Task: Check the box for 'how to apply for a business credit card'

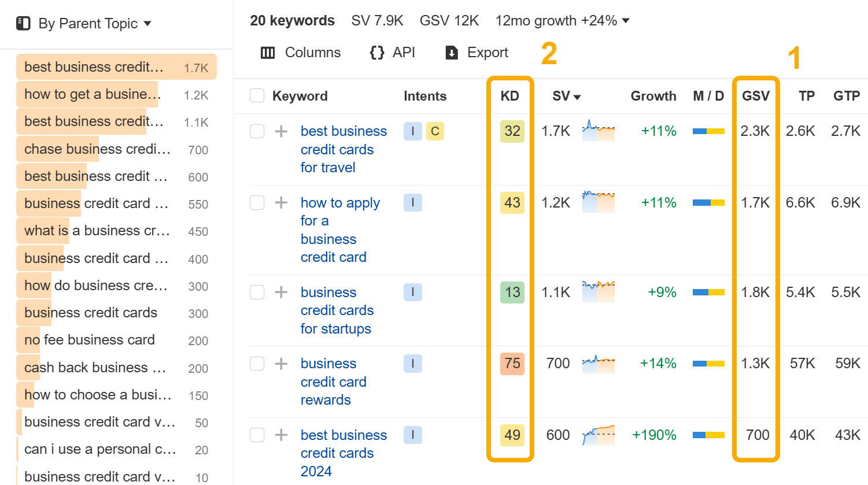Action: 257,203
